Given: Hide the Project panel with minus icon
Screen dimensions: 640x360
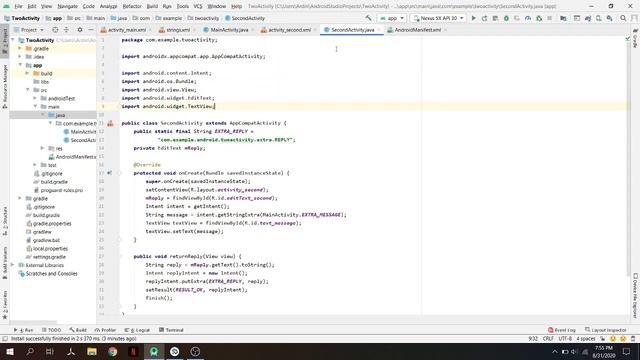Looking at the screenshot, I should pos(91,30).
